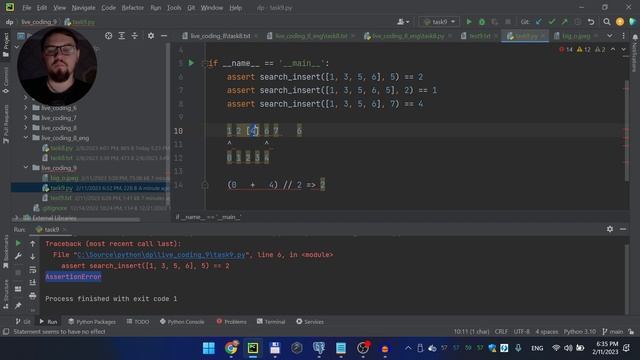Collapse the live_coding_8_eng folder

26,138
